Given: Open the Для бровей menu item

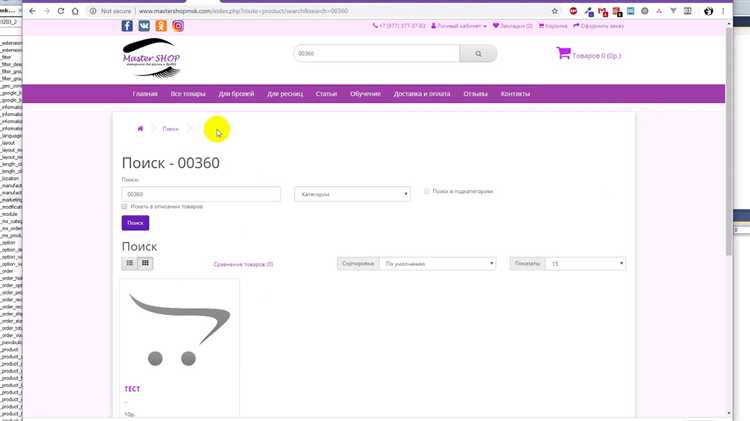Looking at the screenshot, I should pyautogui.click(x=236, y=94).
